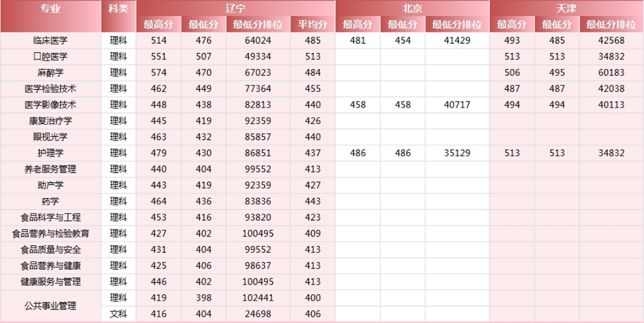Click the 平均分 column header
This screenshot has width=644, height=323.
click(313, 25)
